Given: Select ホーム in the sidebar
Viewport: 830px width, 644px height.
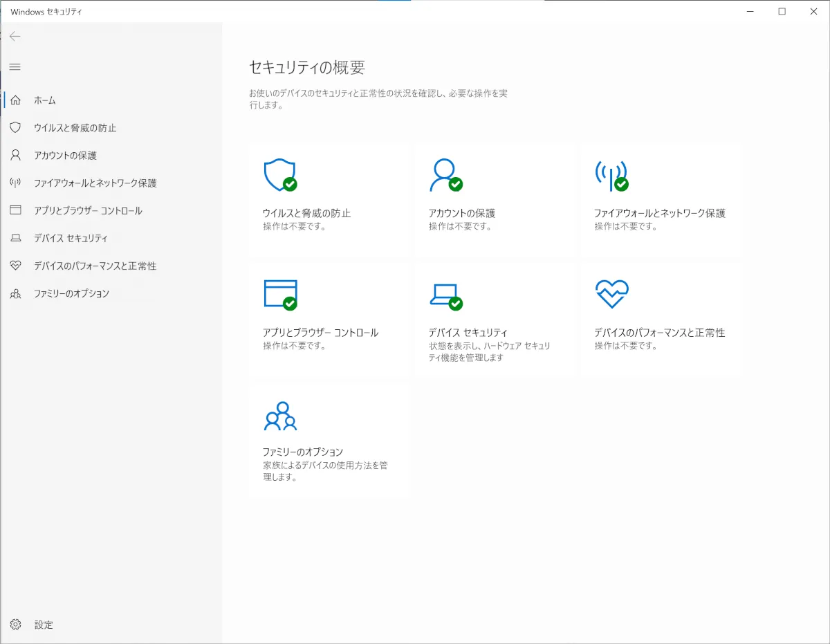Looking at the screenshot, I should pyautogui.click(x=45, y=100).
